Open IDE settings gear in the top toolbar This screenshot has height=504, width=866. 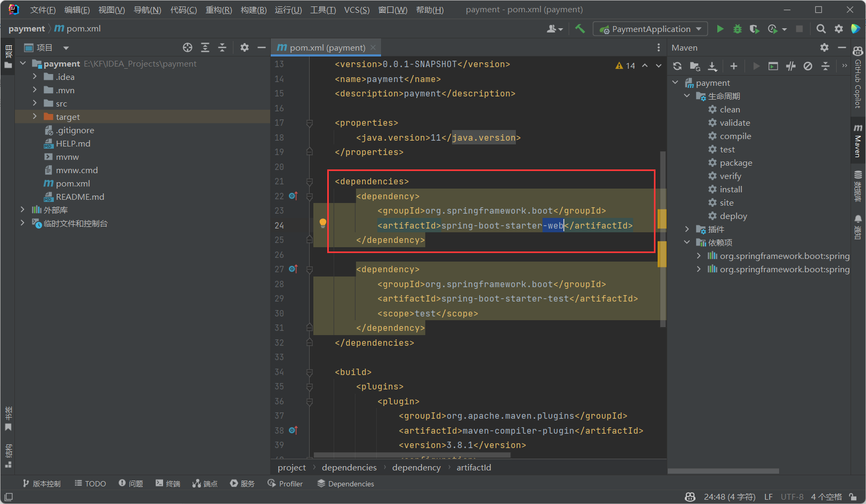pos(839,29)
